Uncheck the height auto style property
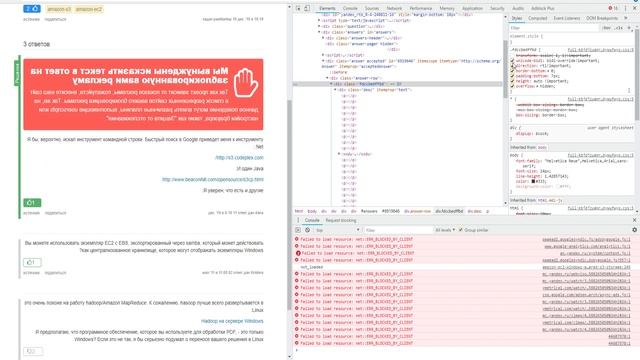640x360 pixels. click(512, 81)
